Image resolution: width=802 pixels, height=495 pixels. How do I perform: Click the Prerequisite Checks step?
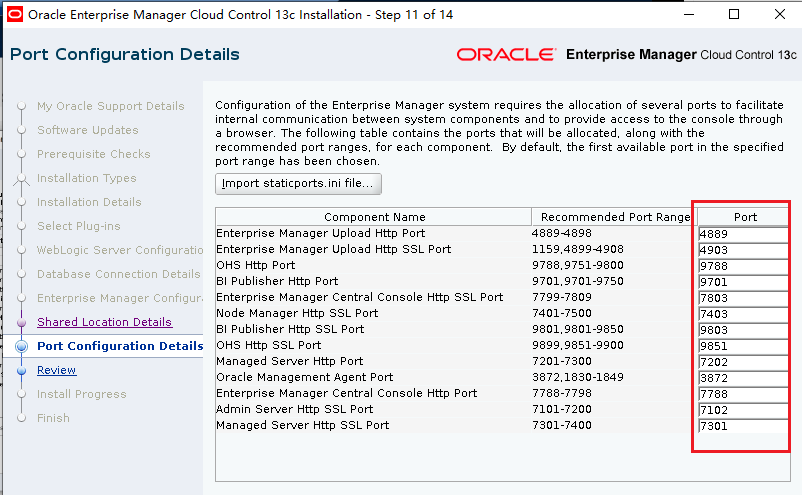(x=94, y=154)
